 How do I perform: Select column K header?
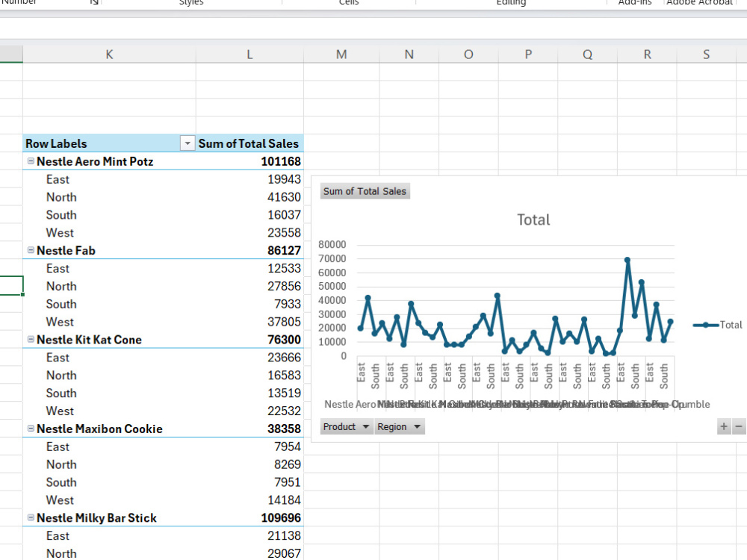point(109,55)
